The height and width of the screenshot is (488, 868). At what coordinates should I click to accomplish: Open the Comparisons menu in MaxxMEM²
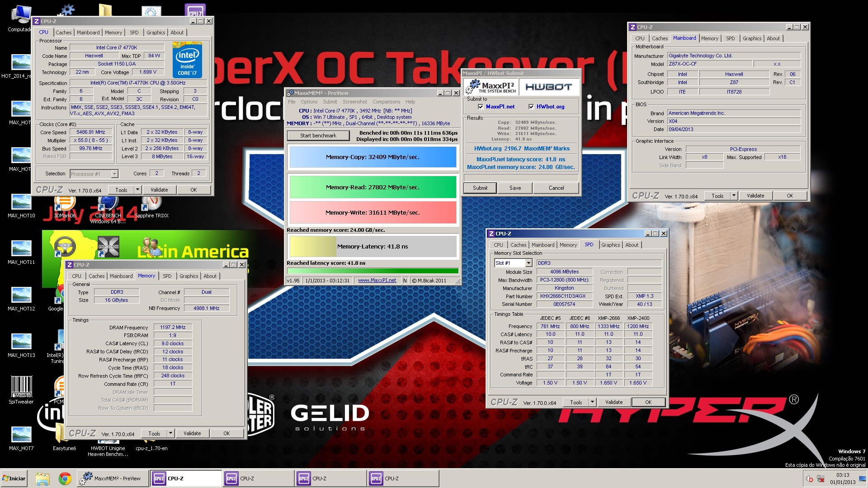(x=386, y=102)
